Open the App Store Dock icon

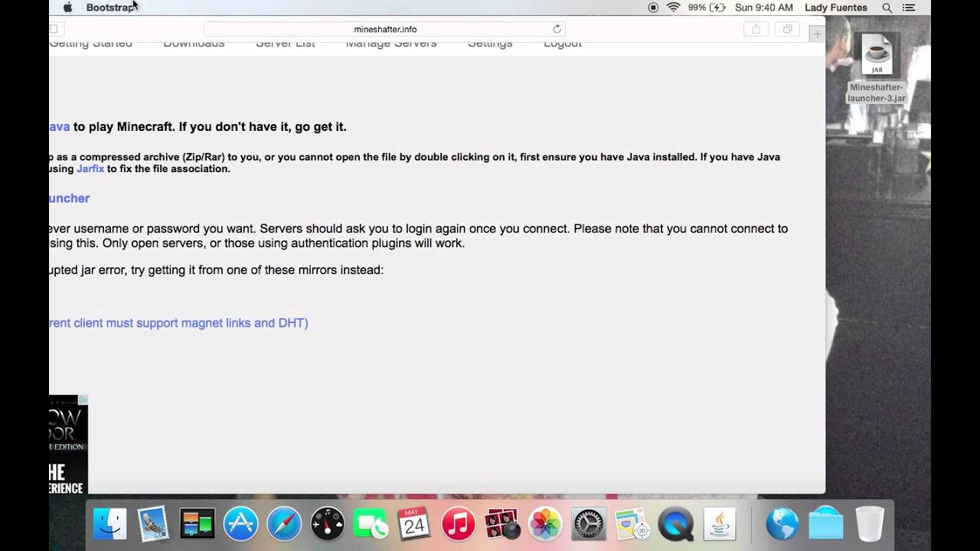240,524
